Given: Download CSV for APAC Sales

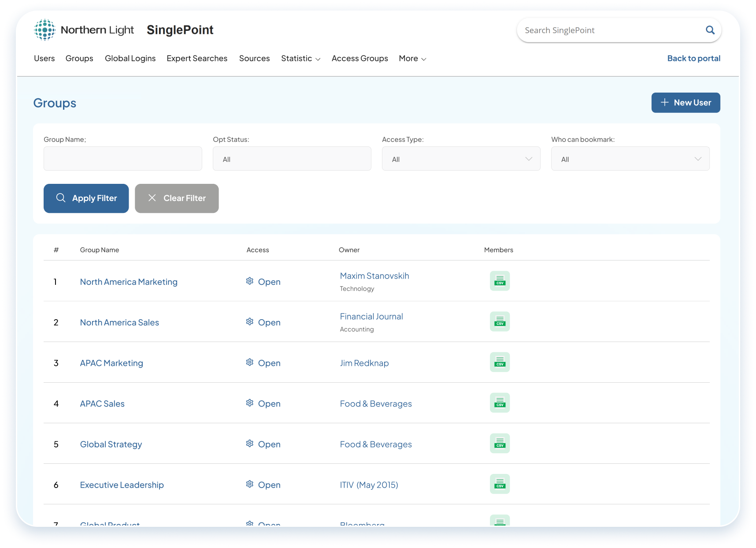Looking at the screenshot, I should tap(500, 403).
